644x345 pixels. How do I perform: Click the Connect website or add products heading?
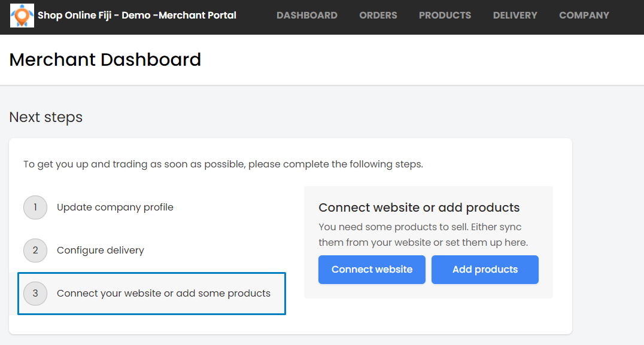tap(419, 207)
